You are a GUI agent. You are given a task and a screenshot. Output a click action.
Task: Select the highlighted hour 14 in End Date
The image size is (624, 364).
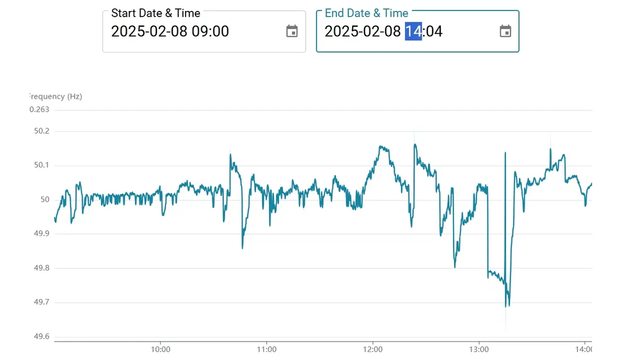coord(413,31)
